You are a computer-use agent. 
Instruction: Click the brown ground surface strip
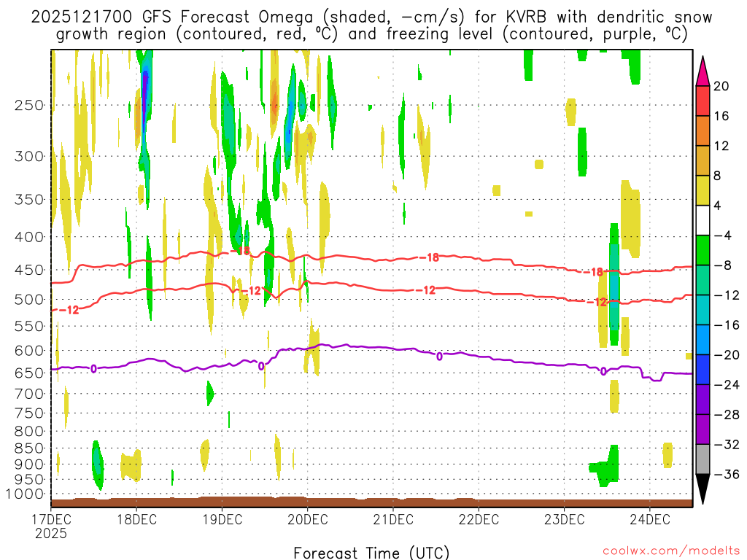coord(371,502)
